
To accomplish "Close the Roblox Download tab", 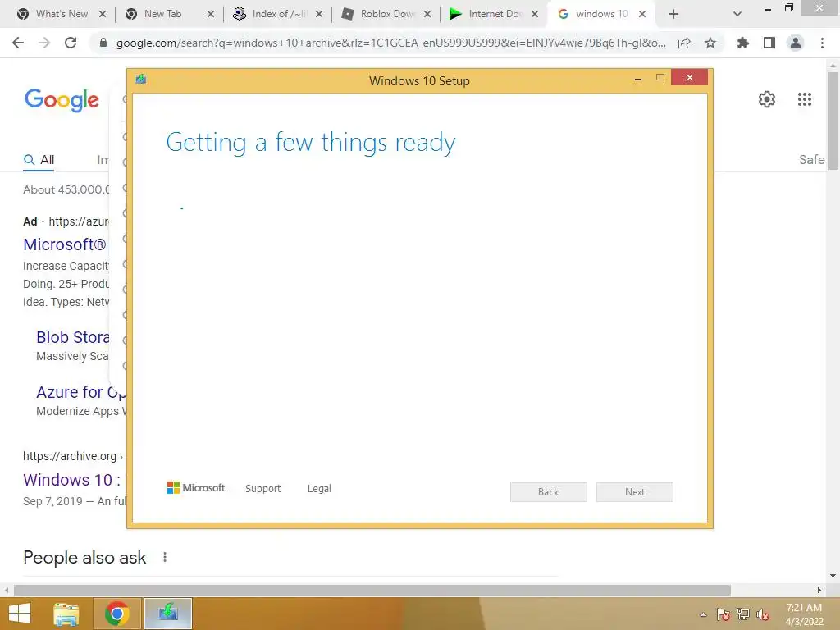I will [x=427, y=14].
